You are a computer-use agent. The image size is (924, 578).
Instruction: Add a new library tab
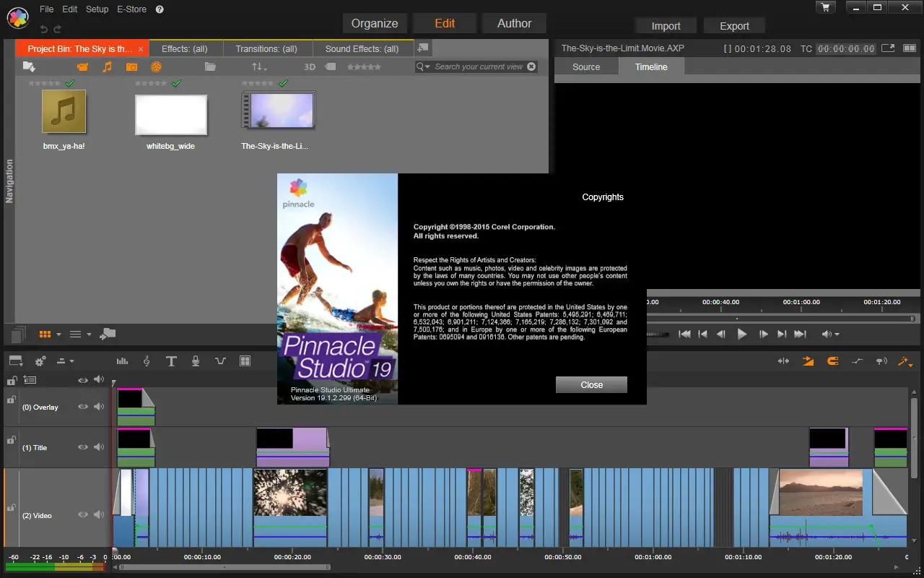[x=423, y=48]
